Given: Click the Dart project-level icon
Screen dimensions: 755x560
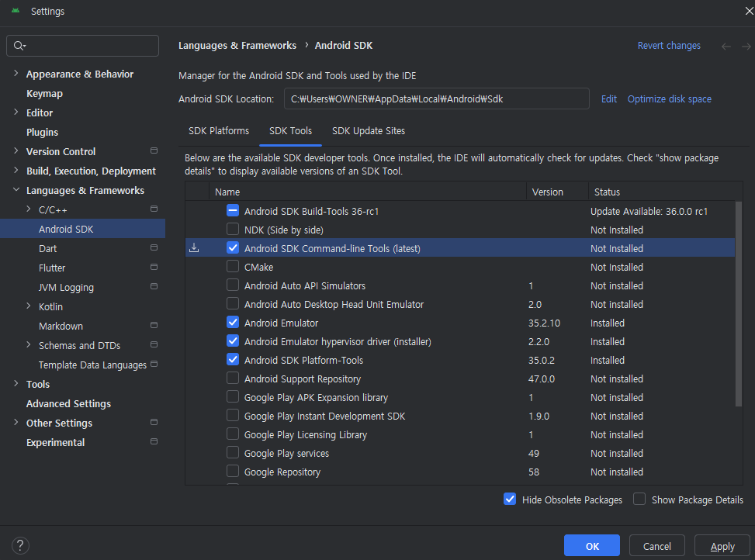Looking at the screenshot, I should coord(154,247).
